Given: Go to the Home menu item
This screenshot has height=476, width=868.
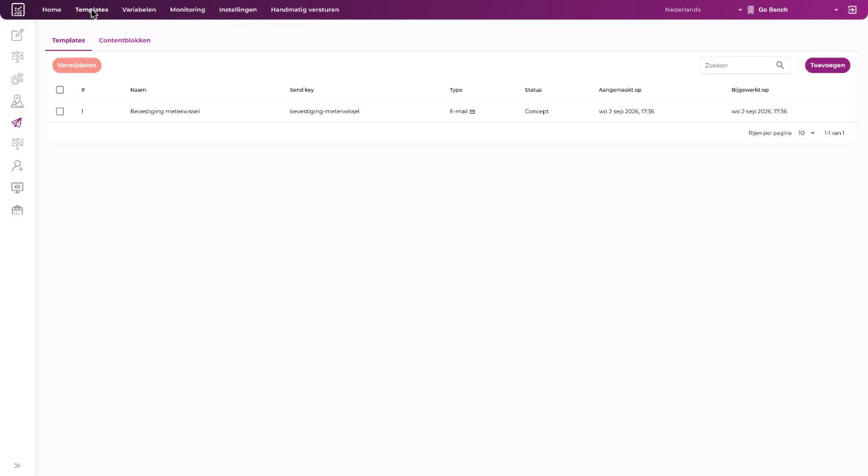Looking at the screenshot, I should pyautogui.click(x=52, y=10).
